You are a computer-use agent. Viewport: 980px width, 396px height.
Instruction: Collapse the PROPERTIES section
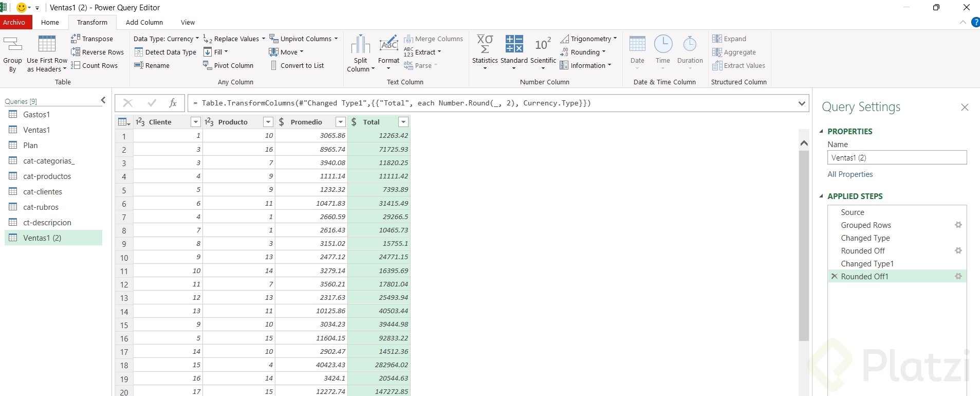point(821,132)
